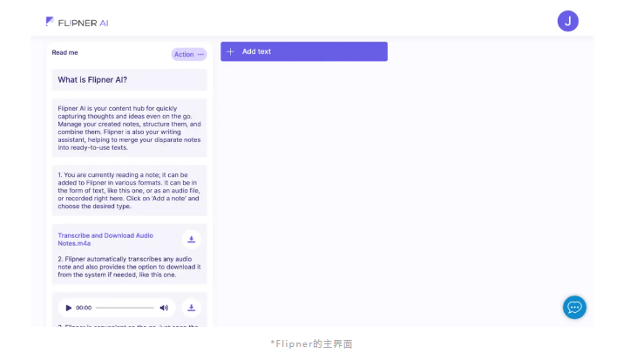Open the support chat bubble
Image resolution: width=644 pixels, height=353 pixels.
coord(574,308)
